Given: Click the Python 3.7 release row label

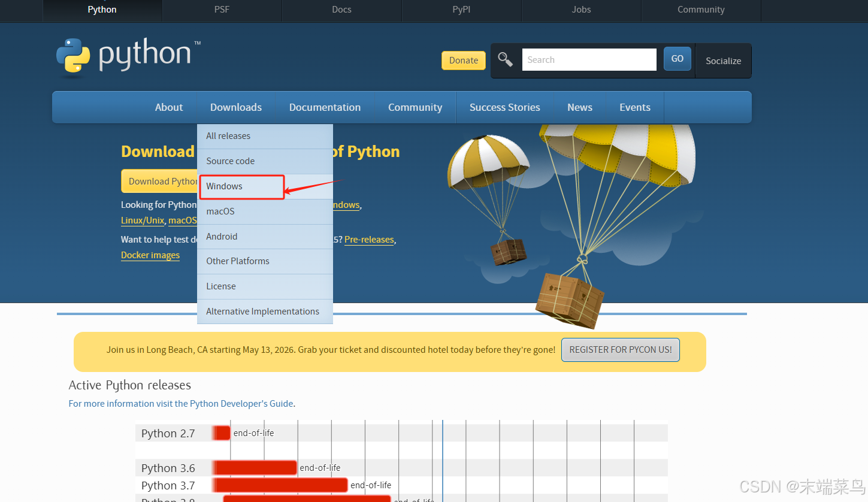Looking at the screenshot, I should pos(168,485).
